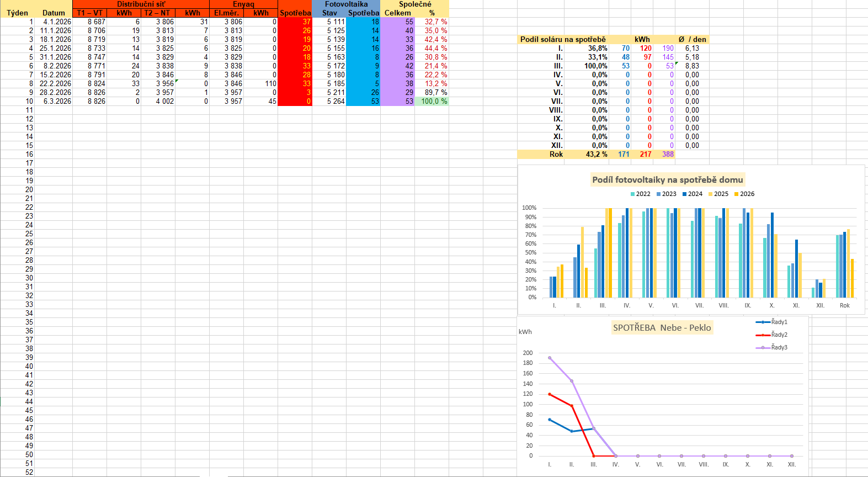The image size is (868, 477).
Task: Select the row with week number 52
Action: pyautogui.click(x=18, y=472)
